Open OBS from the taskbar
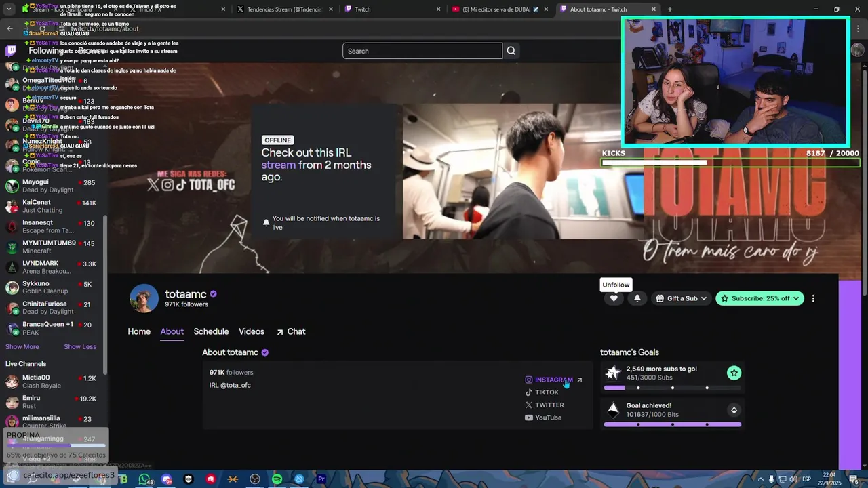Viewport: 868px width, 488px height. click(255, 479)
